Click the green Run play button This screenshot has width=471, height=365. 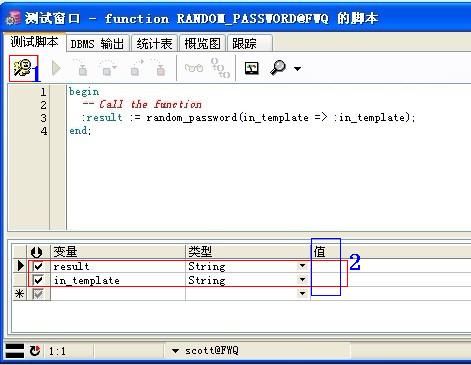point(56,69)
